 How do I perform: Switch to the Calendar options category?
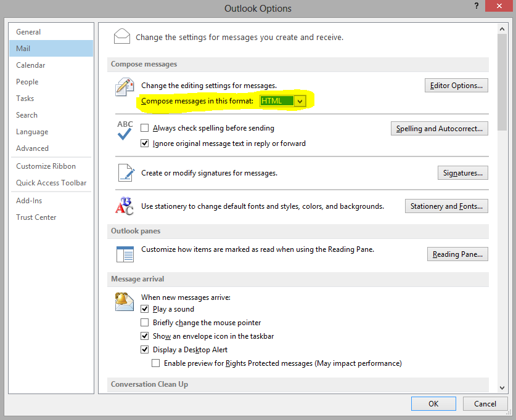[x=51, y=65]
